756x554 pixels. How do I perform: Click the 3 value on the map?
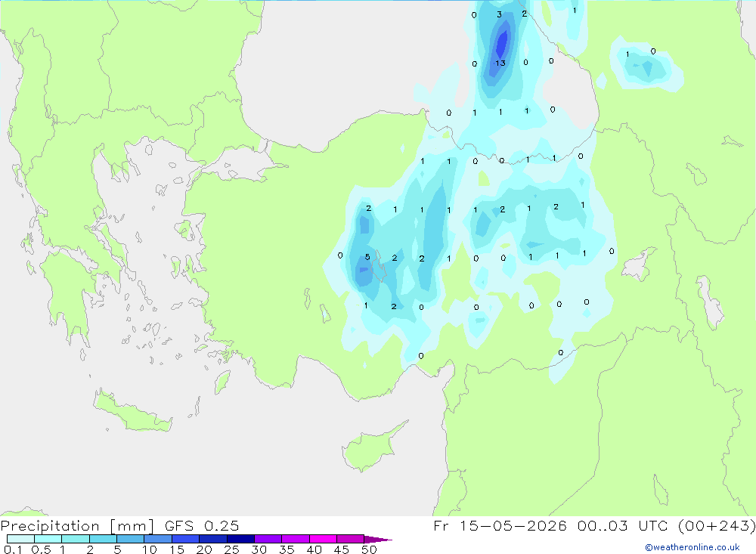coord(499,14)
